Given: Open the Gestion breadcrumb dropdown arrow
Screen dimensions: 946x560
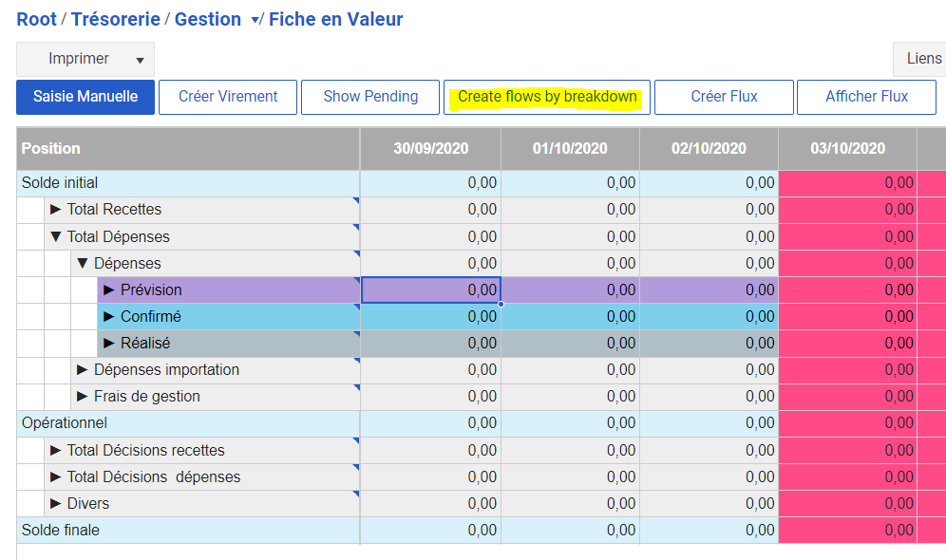Looking at the screenshot, I should [255, 20].
